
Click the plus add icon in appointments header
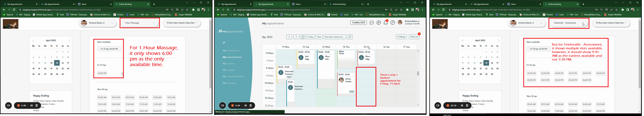(x=378, y=23)
